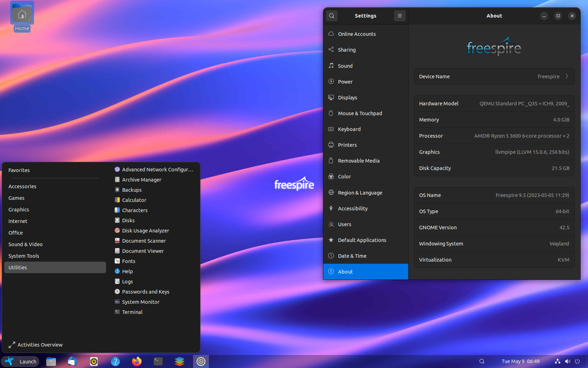The height and width of the screenshot is (368, 588).
Task: Open the Date & Time settings
Action: [366, 256]
